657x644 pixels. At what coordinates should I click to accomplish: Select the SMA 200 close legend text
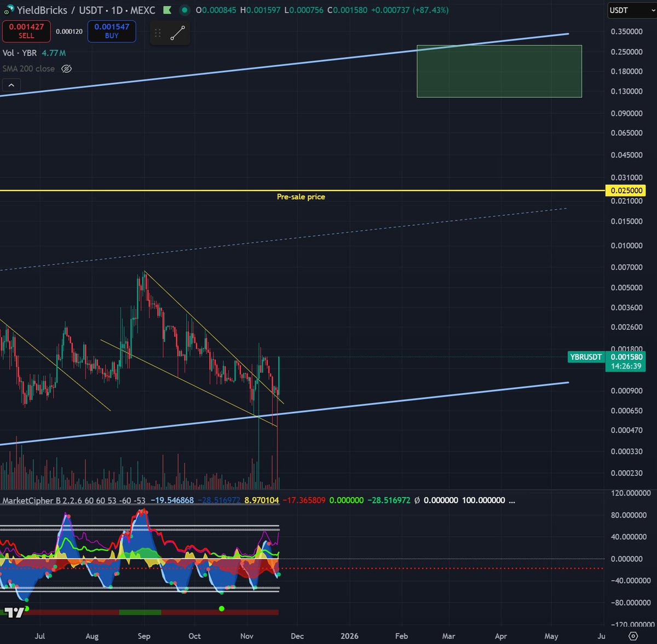click(28, 69)
